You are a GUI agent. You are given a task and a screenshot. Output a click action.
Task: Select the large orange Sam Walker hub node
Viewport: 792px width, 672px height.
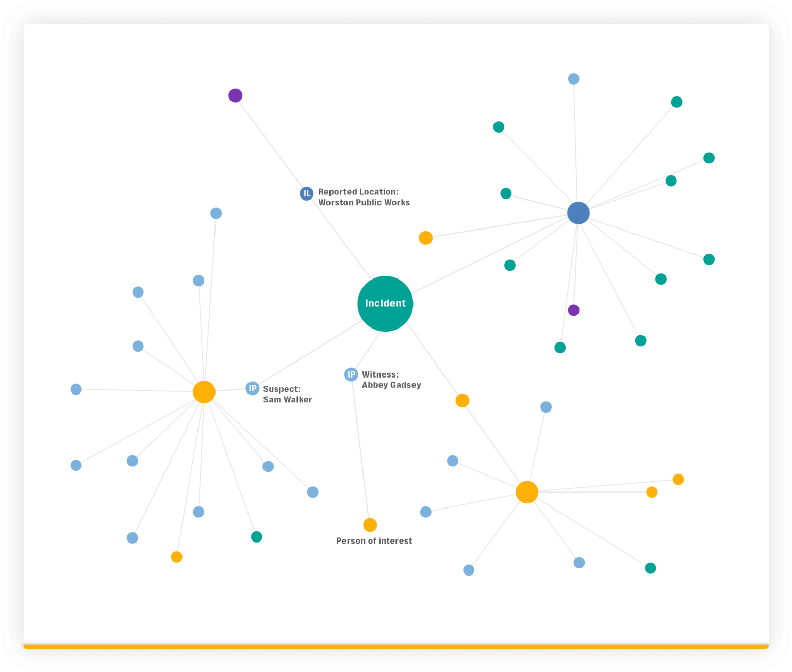204,391
